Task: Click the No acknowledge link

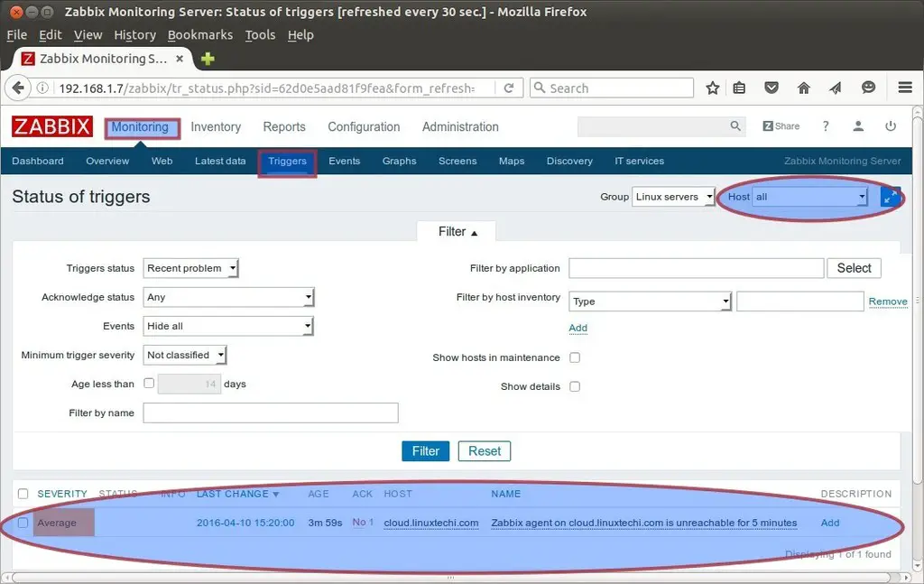Action: [x=359, y=522]
